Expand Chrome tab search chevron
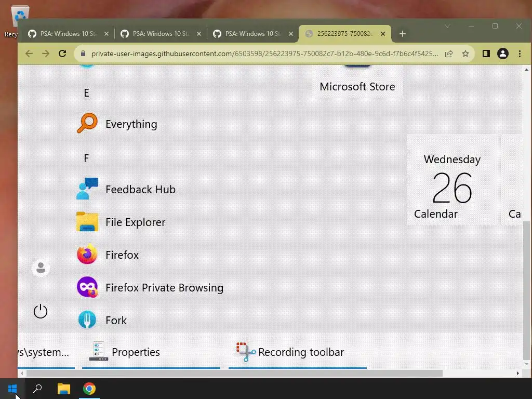Screen dimensions: 532x399 (447, 26)
